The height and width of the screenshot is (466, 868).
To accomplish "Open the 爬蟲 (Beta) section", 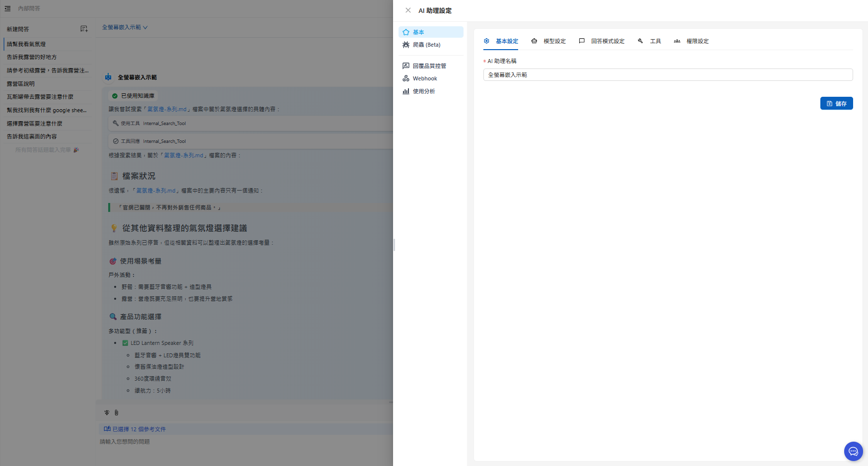I will [426, 45].
